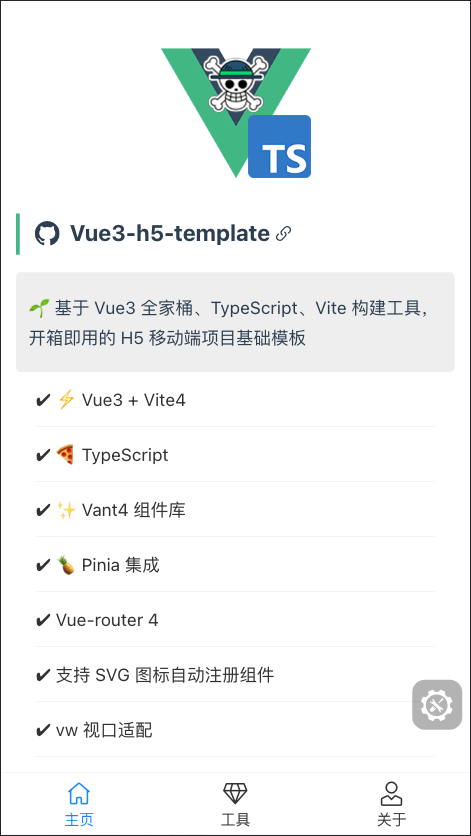The height and width of the screenshot is (836, 471).
Task: Click the pirate skull Vue logo
Action: (x=236, y=83)
